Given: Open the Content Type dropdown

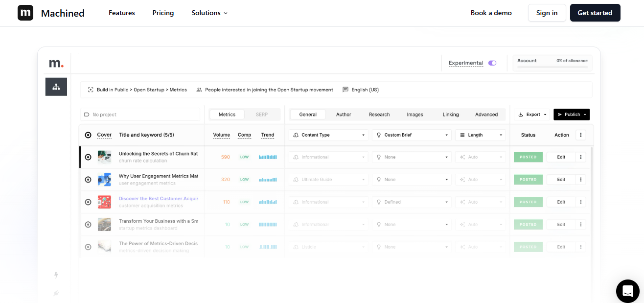Looking at the screenshot, I should point(328,135).
